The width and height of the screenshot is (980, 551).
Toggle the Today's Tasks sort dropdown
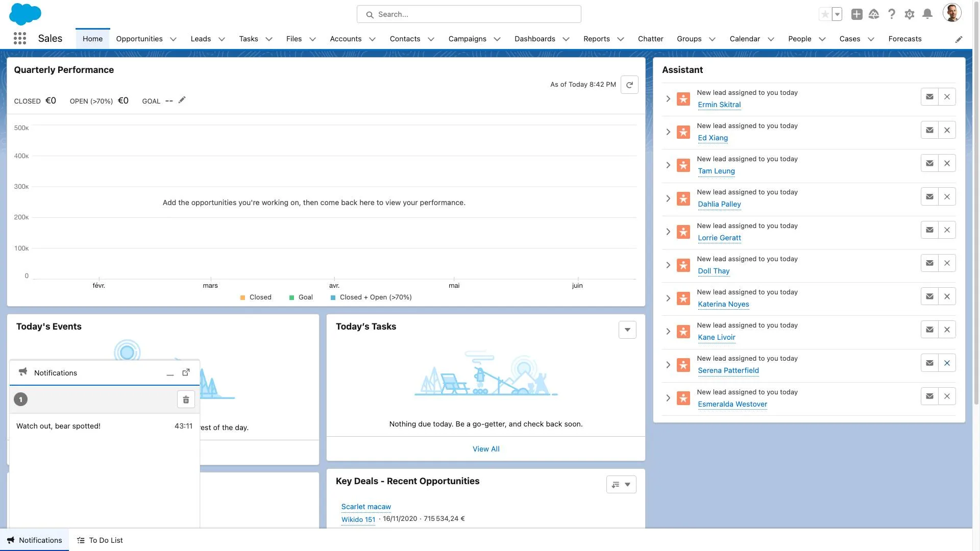pyautogui.click(x=627, y=330)
